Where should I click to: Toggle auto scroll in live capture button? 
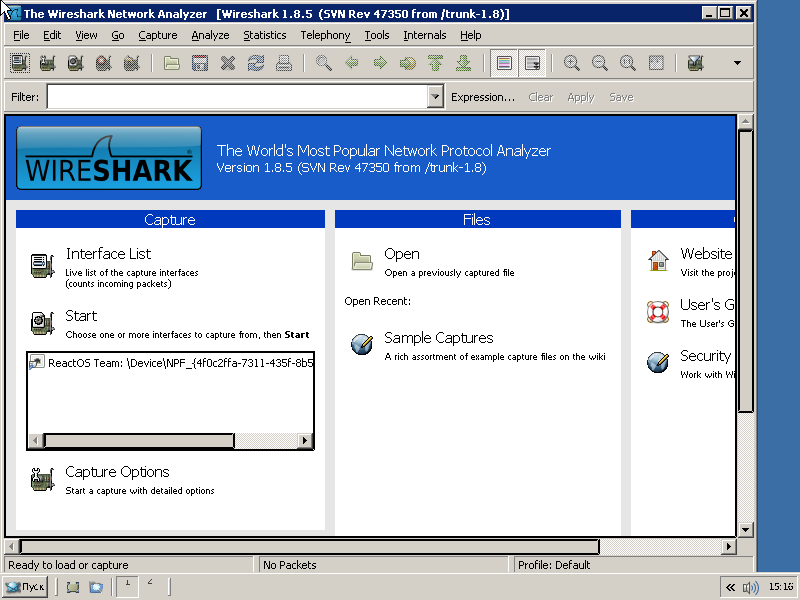[532, 63]
